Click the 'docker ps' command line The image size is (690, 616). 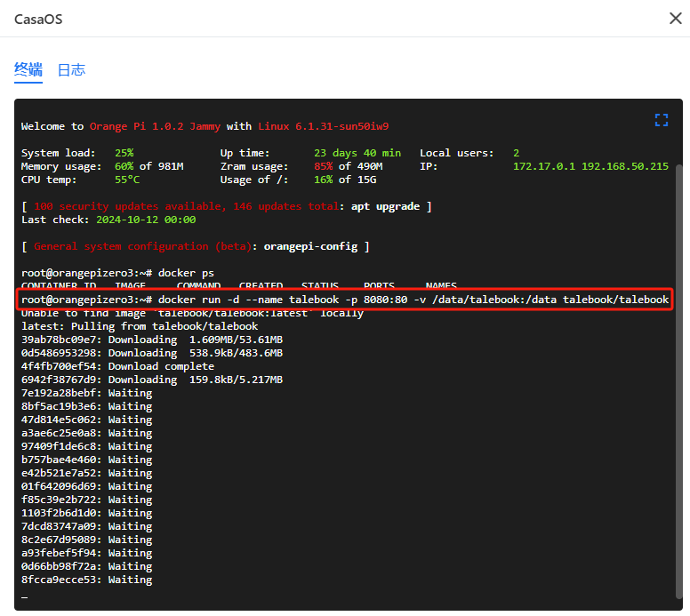click(117, 273)
